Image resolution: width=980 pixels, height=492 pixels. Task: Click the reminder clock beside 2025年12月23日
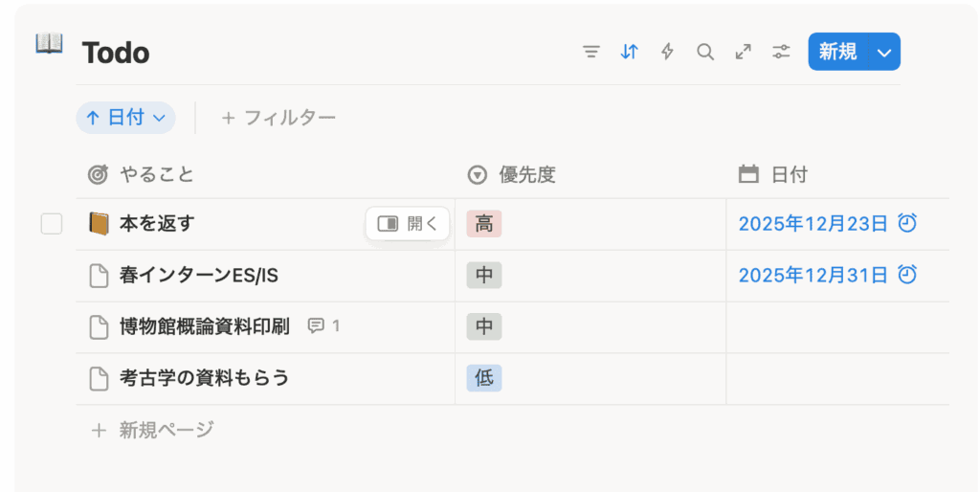click(907, 224)
